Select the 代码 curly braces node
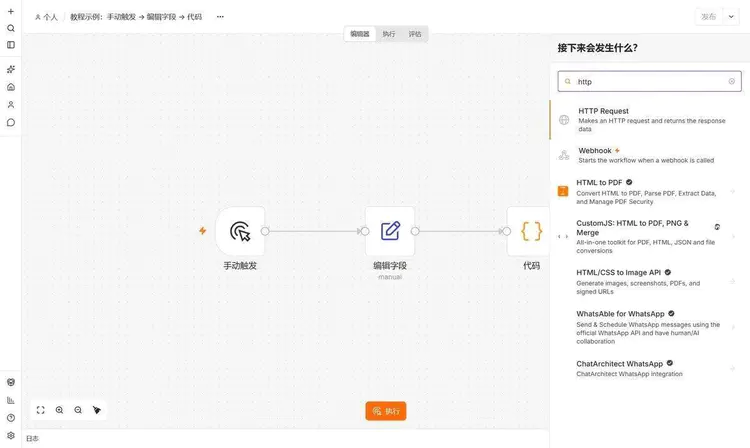Image resolution: width=750 pixels, height=448 pixels. (531, 231)
